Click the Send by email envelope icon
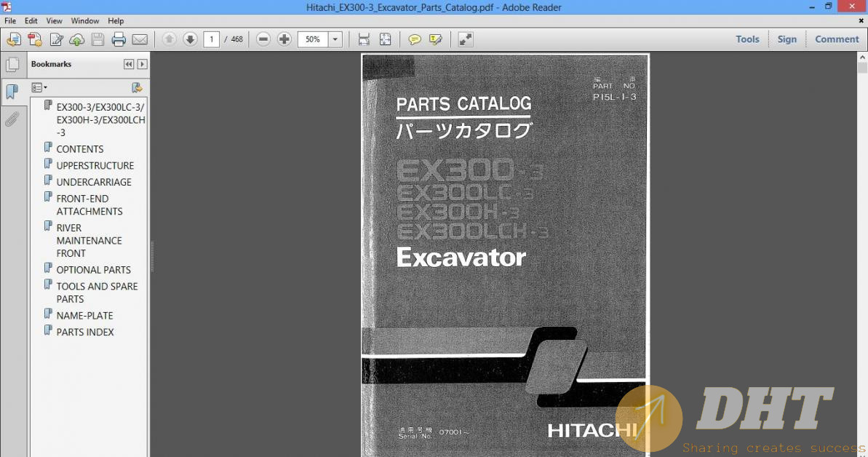The height and width of the screenshot is (457, 868). 140,39
